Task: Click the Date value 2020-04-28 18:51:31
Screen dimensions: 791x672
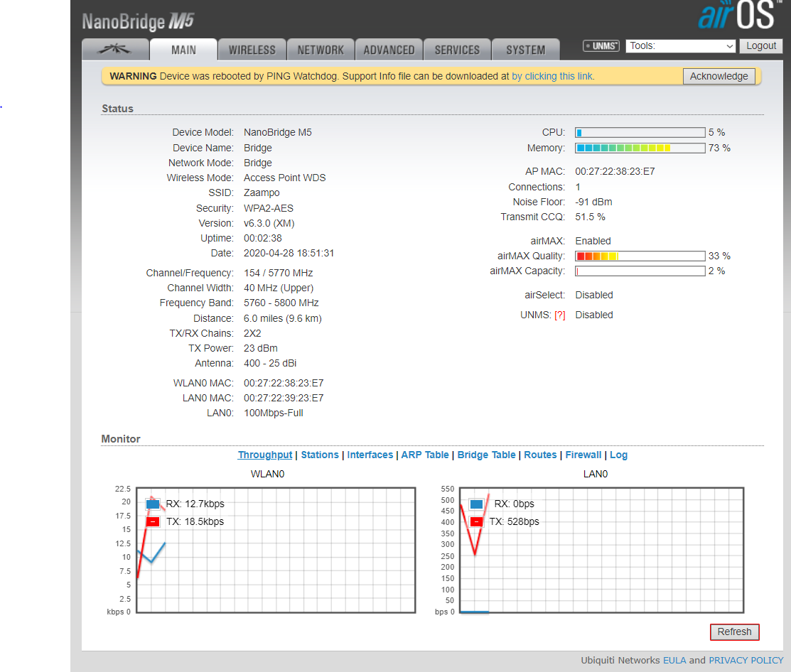Action: (x=289, y=253)
